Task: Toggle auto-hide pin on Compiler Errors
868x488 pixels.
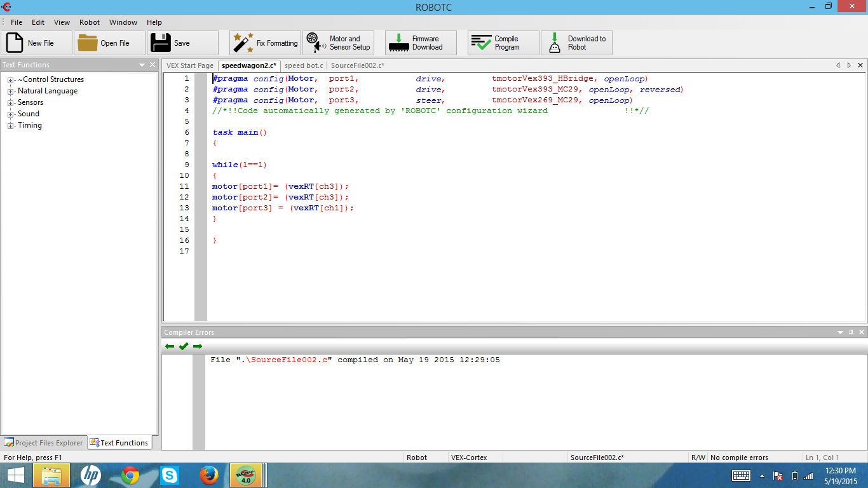Action: (x=851, y=332)
